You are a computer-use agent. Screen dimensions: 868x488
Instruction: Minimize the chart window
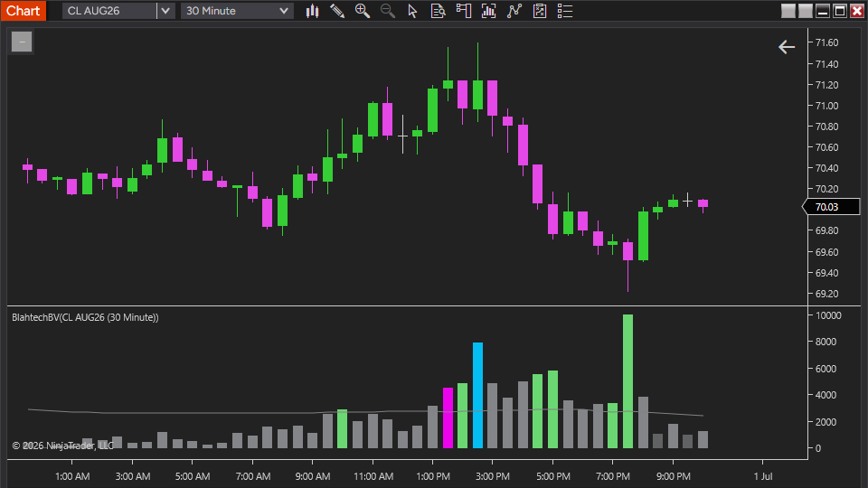click(x=823, y=11)
